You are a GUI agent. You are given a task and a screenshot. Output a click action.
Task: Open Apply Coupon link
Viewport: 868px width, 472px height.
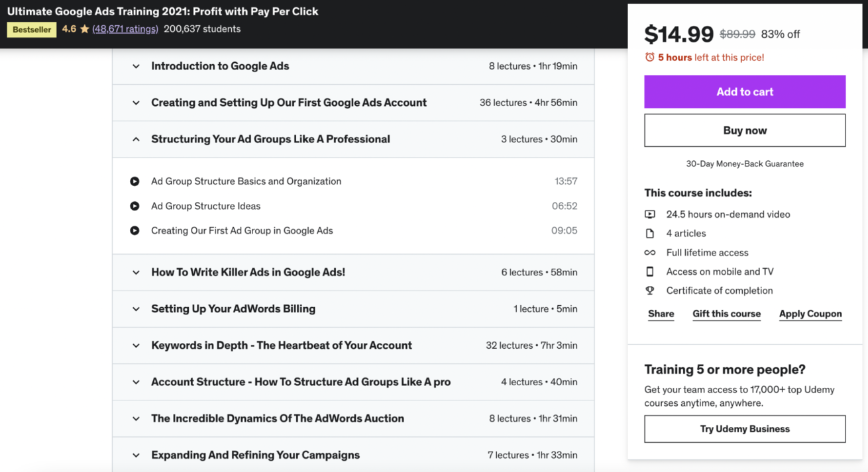810,314
